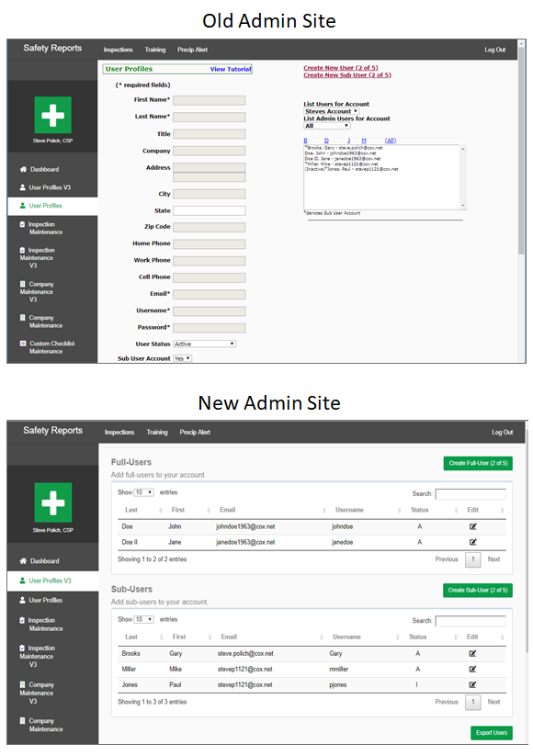Click green plus logo in new admin sidebar
The width and height of the screenshot is (533, 756).
(x=53, y=502)
